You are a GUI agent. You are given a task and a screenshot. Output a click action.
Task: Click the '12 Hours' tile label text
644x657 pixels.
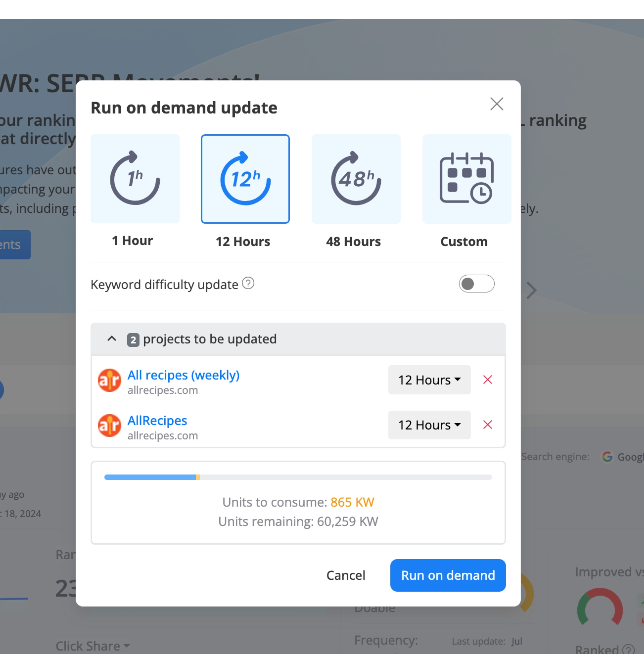[x=243, y=242]
